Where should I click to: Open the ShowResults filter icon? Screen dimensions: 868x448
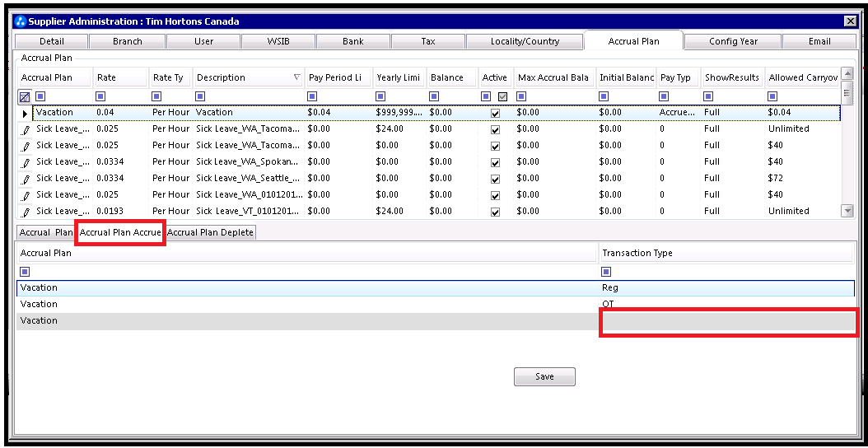708,96
